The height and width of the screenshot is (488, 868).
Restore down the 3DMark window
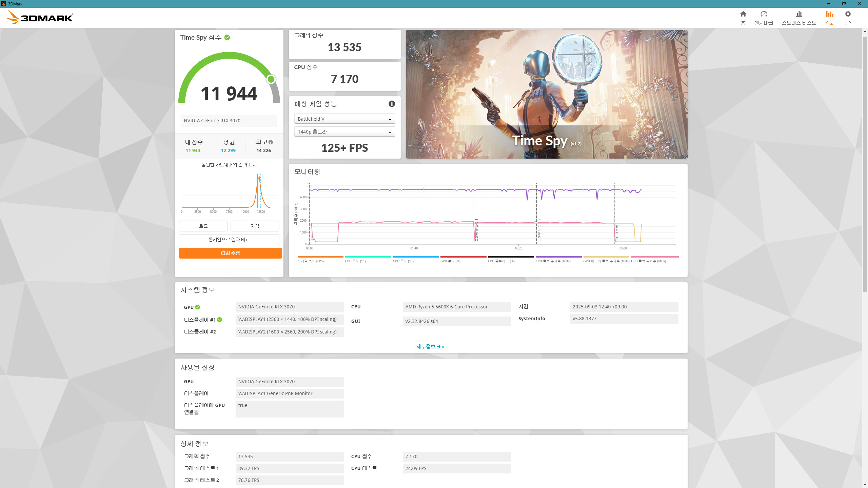pyautogui.click(x=844, y=4)
